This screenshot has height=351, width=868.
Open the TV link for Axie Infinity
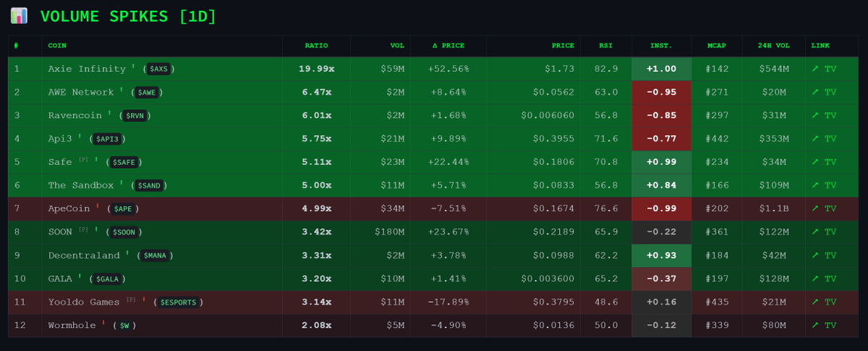[x=824, y=69]
